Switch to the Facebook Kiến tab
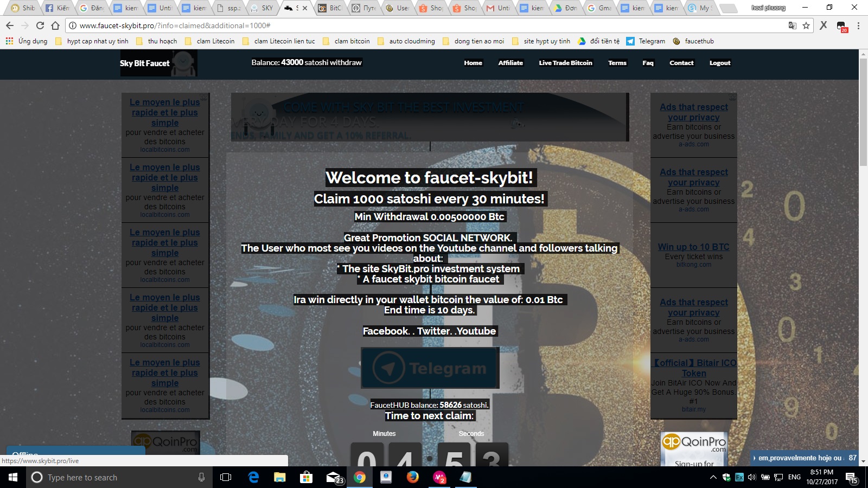868x488 pixels. click(58, 8)
